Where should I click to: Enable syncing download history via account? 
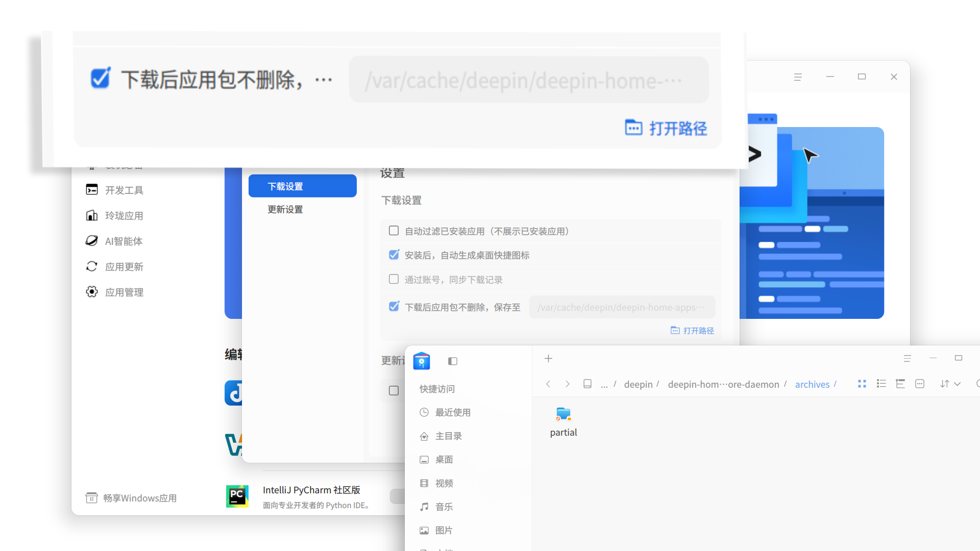click(394, 279)
